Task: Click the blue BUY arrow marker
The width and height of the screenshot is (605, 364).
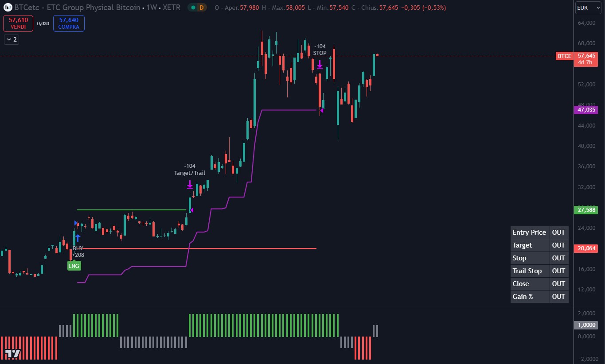Action: (78, 238)
